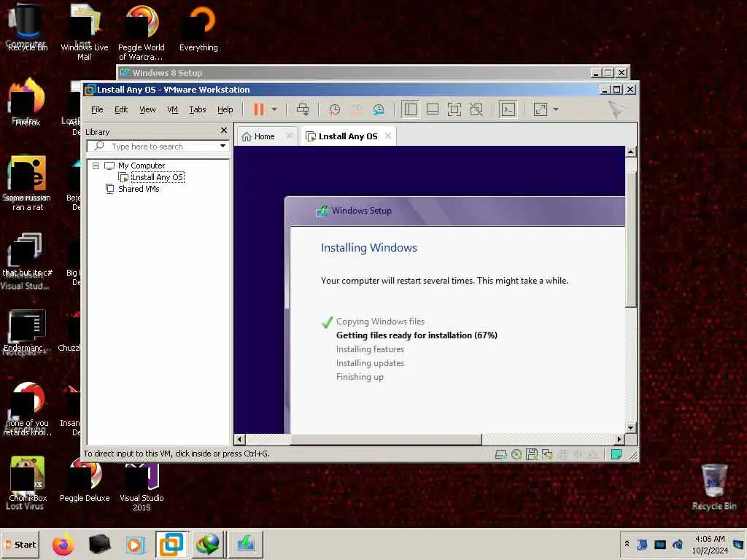Click the CD/DVD drive status icon
Viewport: 747px width, 560px height.
[516, 455]
